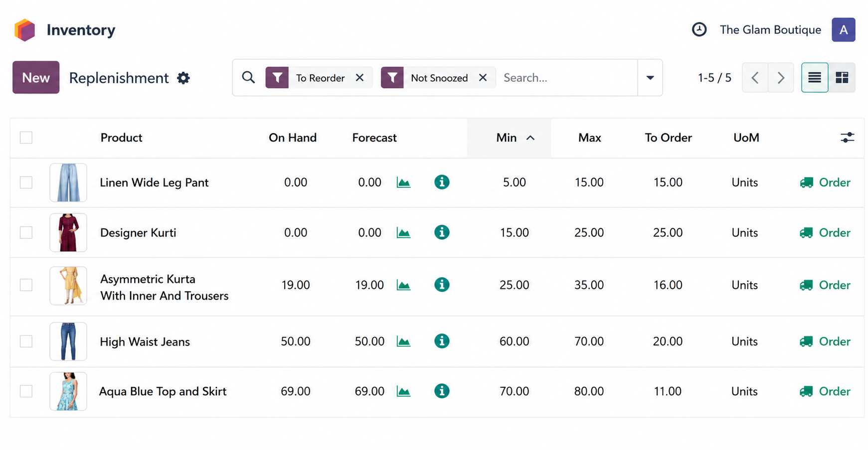Switch to kanban view
Viewport: 868px width, 450px height.
point(842,78)
